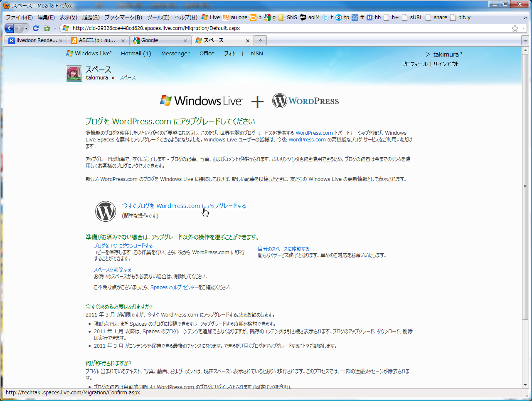This screenshot has height=401, width=532.
Task: Click the Windows Live logo link
Action: click(x=89, y=53)
